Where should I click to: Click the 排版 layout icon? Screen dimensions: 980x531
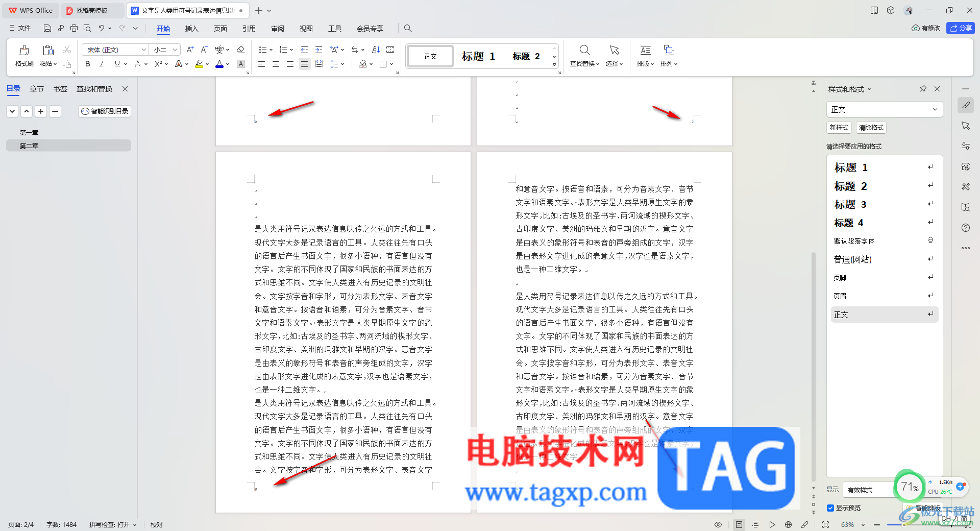pyautogui.click(x=645, y=56)
